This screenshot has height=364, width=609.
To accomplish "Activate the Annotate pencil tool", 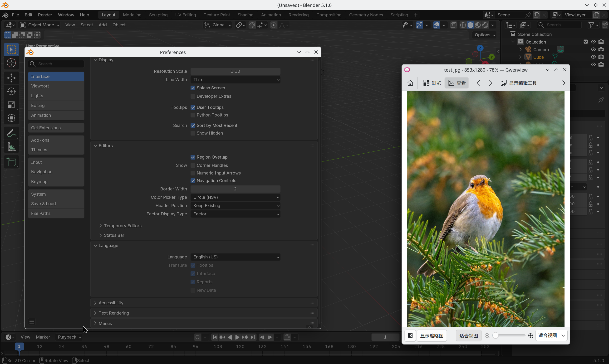I will coord(11,133).
